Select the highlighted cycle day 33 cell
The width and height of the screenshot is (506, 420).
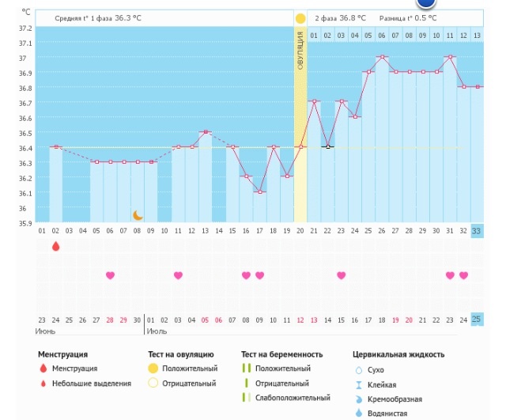(477, 230)
